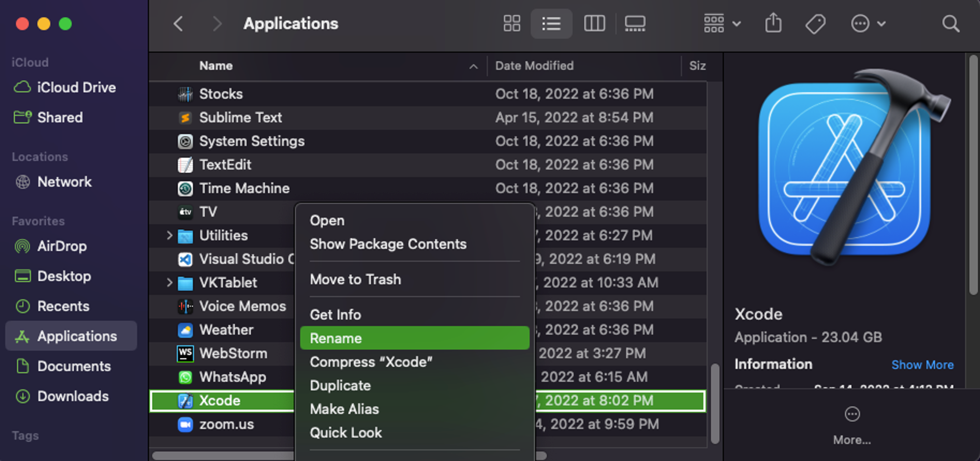Expand the VKTablet folder
The image size is (980, 461).
[169, 283]
